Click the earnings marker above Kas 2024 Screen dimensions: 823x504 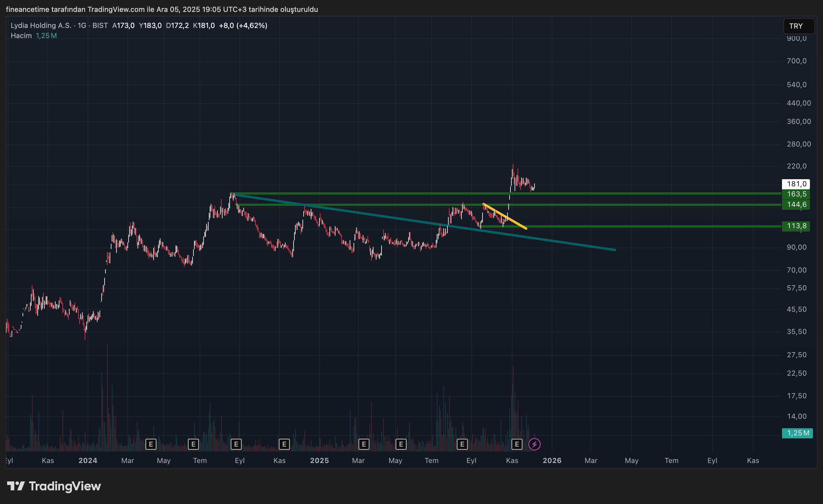[284, 444]
